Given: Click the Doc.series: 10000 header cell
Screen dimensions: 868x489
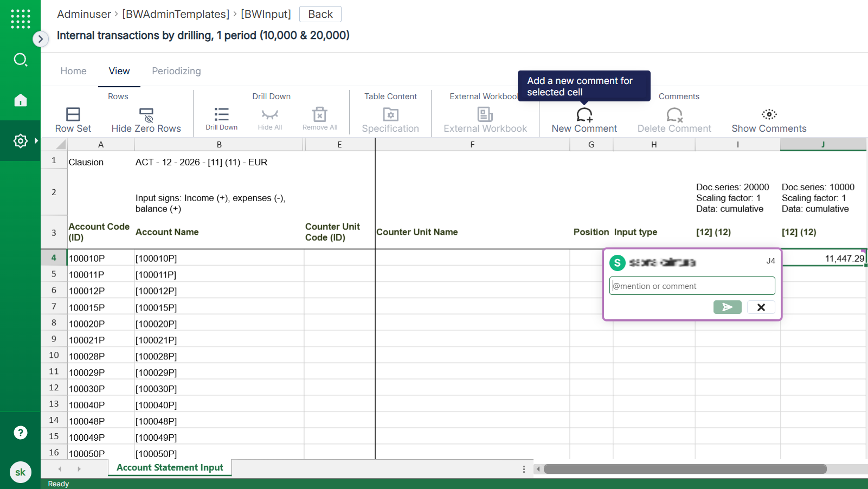Looking at the screenshot, I should 824,192.
